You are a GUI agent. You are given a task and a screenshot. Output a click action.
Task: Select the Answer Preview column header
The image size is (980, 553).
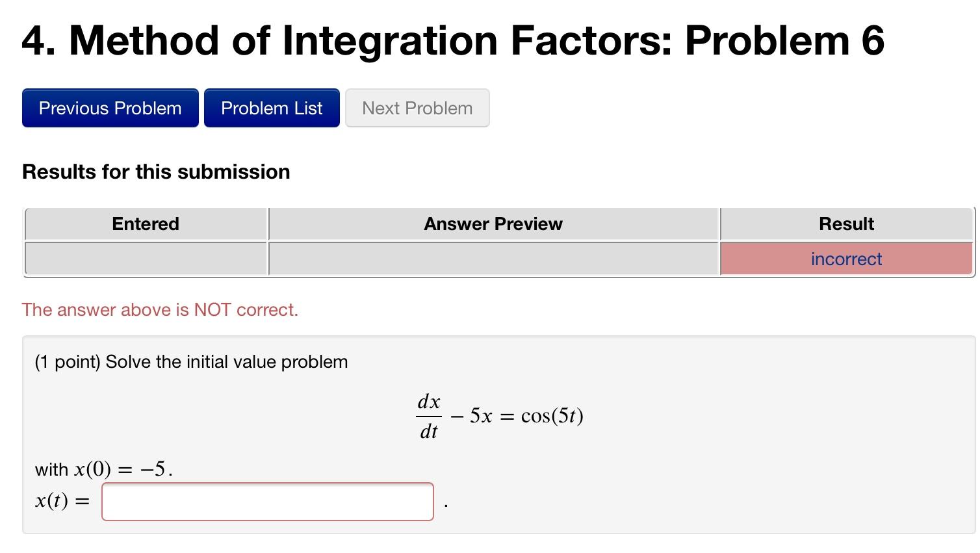[493, 224]
